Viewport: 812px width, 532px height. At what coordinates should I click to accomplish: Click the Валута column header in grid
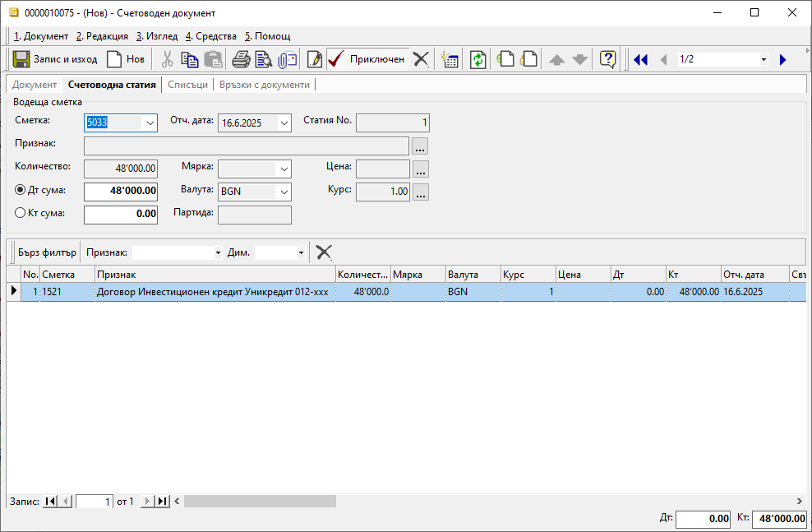point(473,275)
